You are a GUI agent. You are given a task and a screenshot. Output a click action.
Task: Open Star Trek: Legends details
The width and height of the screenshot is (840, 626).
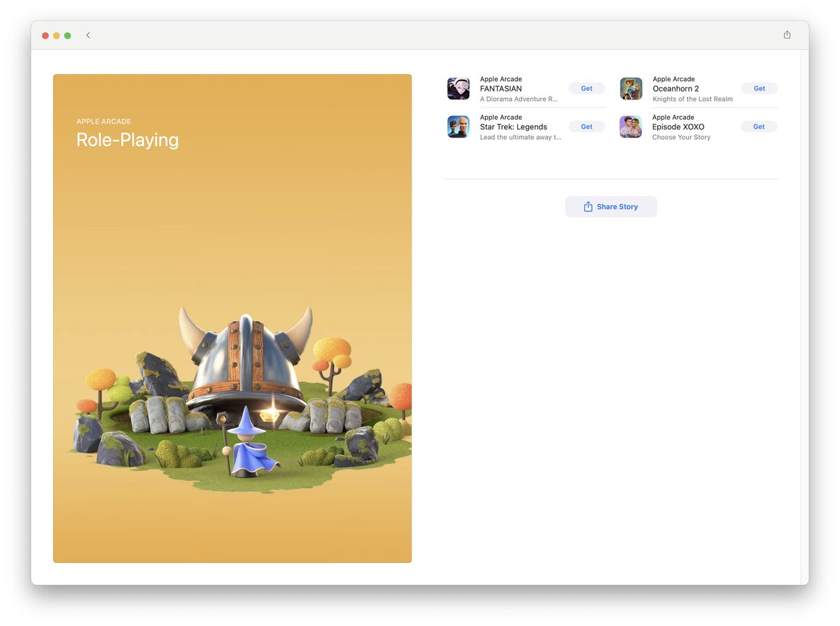(512, 127)
